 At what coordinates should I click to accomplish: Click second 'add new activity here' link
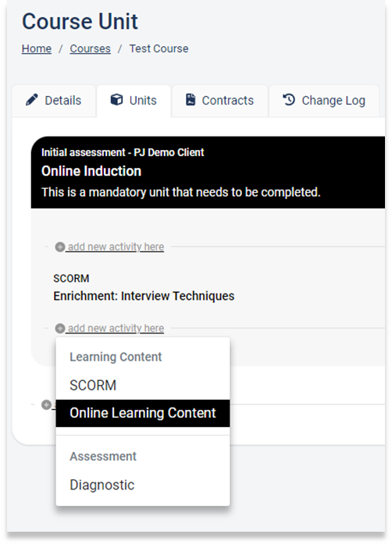tap(116, 328)
